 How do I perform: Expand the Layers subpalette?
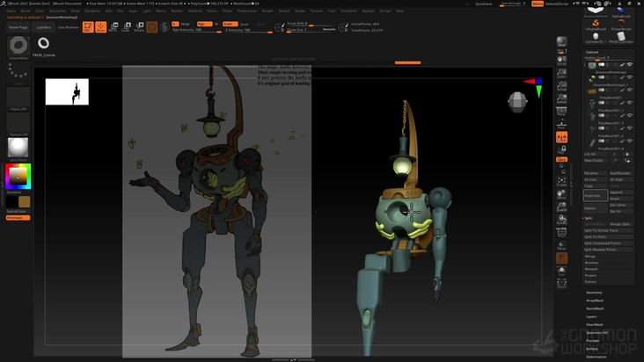pos(593,316)
